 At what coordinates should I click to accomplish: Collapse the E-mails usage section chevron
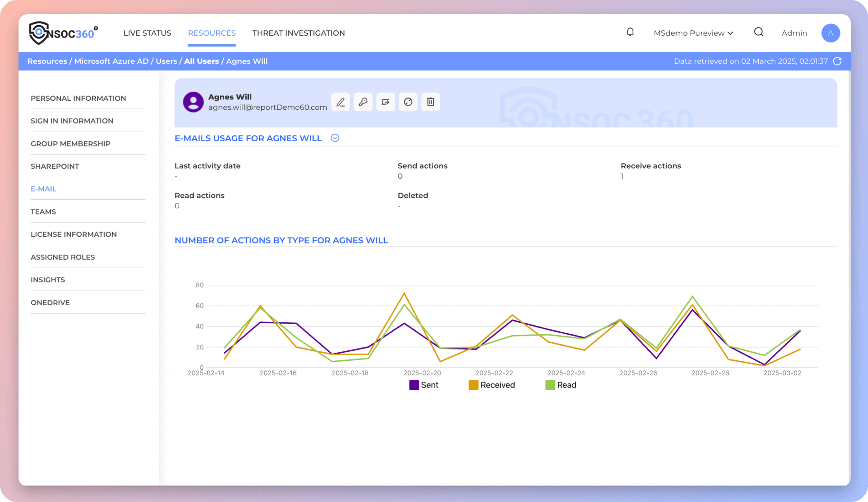(x=335, y=138)
